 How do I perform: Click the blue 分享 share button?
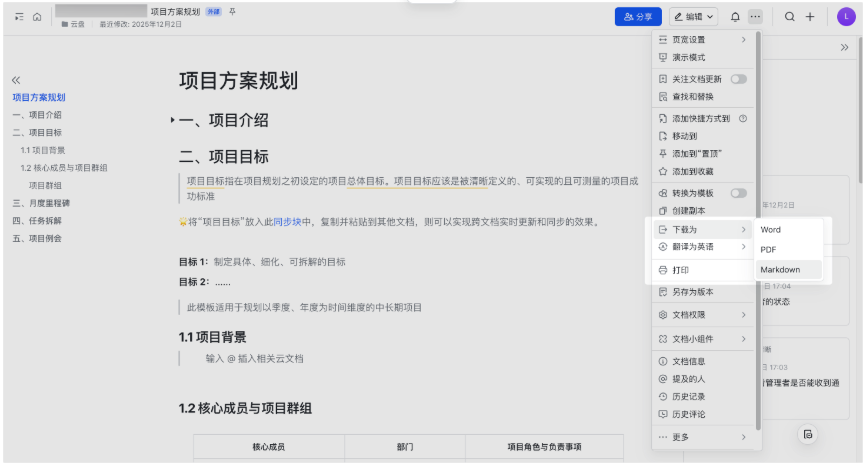[x=638, y=17]
